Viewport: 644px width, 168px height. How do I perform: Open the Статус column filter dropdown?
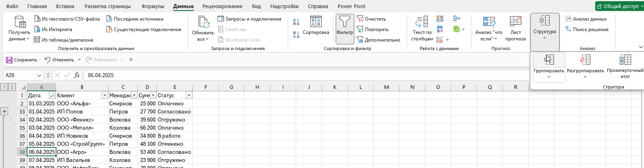(189, 95)
